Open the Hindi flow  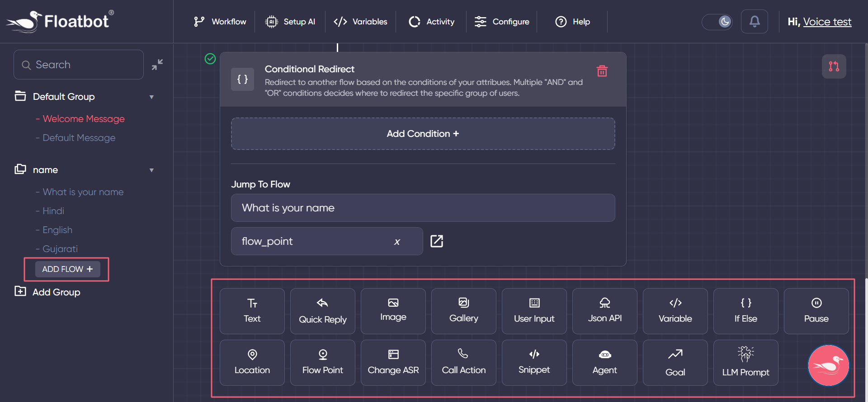pos(53,211)
